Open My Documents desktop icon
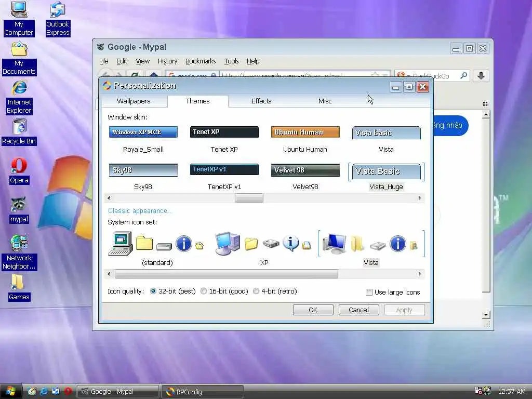Viewport: 532px width, 399px height. [x=19, y=58]
